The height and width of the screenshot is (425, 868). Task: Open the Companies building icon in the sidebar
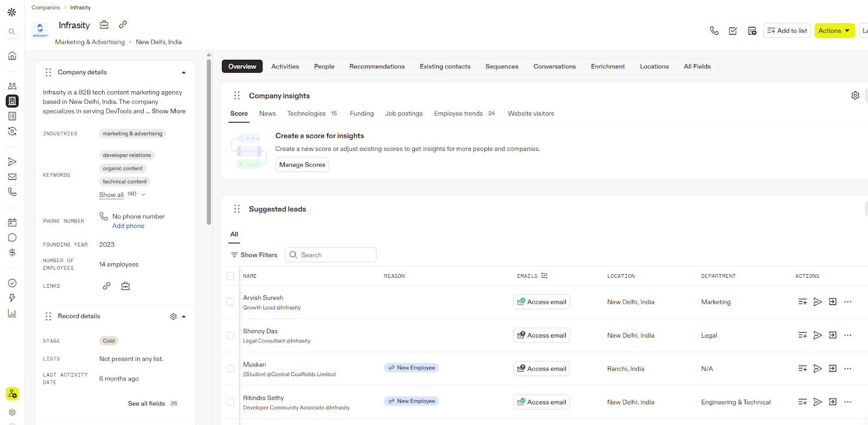(x=12, y=101)
